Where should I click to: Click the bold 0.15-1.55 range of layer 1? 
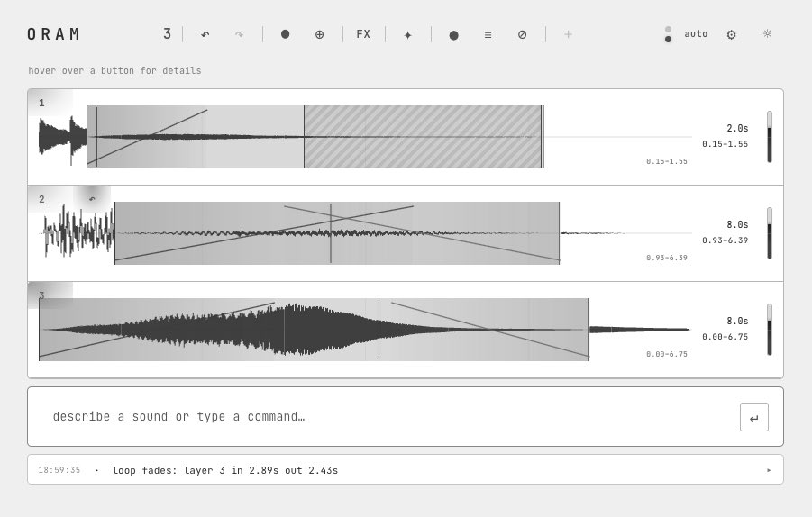pyautogui.click(x=725, y=144)
